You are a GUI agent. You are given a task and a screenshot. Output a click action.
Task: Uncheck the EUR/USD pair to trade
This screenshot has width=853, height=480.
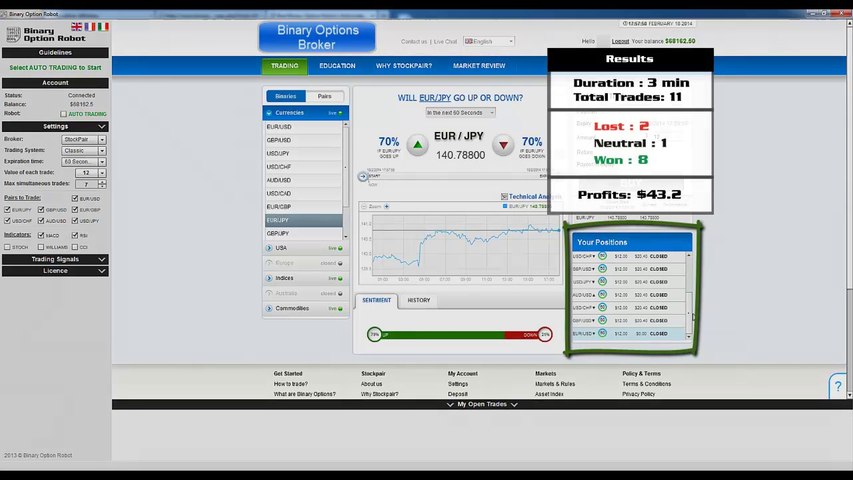(75, 199)
